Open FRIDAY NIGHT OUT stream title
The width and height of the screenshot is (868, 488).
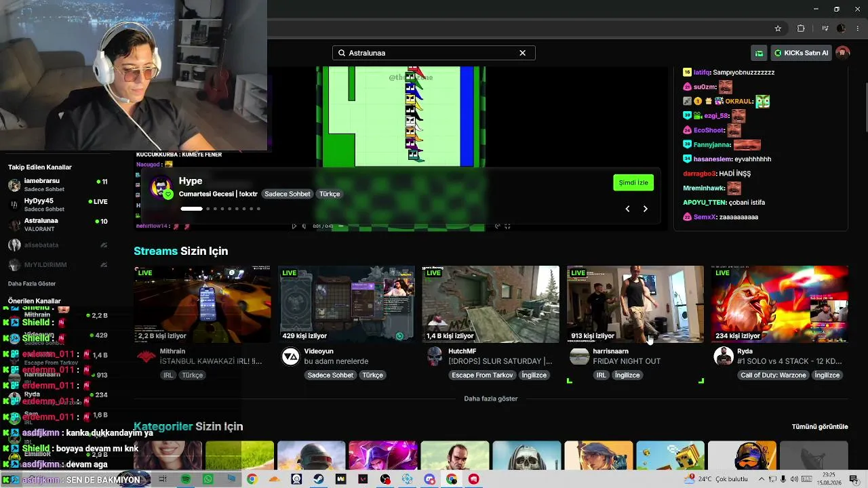coord(627,361)
